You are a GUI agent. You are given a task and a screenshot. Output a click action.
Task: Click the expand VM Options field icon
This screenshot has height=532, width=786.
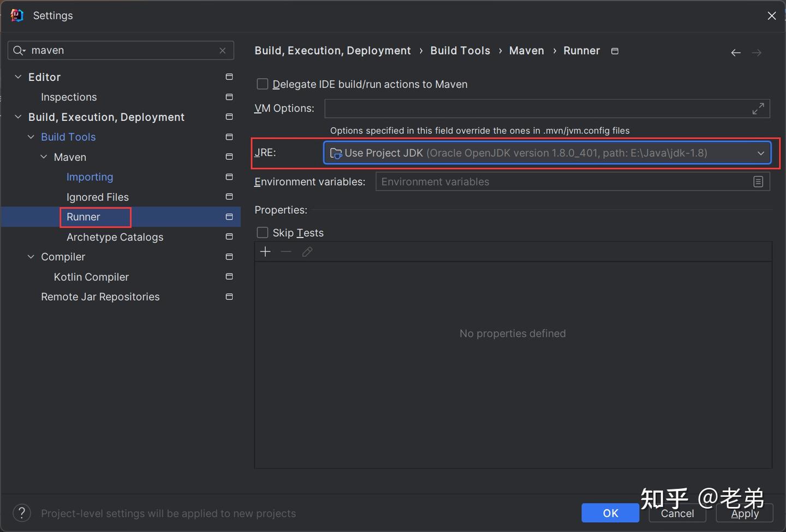[x=758, y=109]
